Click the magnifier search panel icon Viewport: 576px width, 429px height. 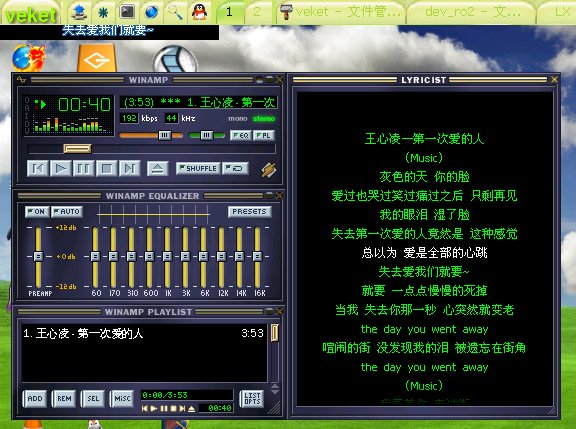(175, 12)
